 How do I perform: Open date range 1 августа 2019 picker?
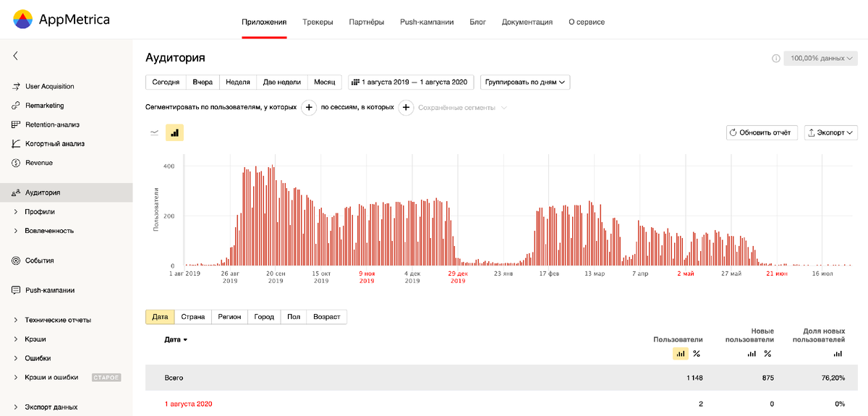click(412, 82)
